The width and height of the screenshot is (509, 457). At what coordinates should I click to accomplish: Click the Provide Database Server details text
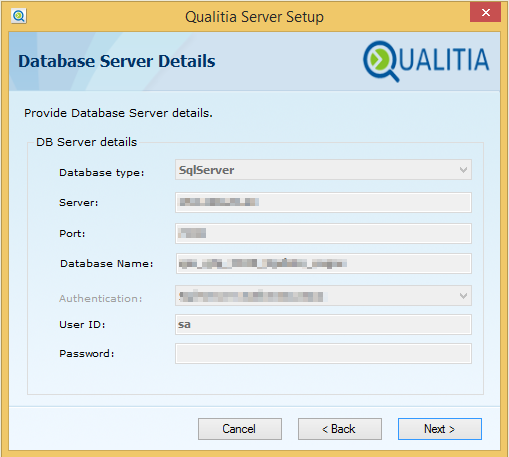(118, 113)
